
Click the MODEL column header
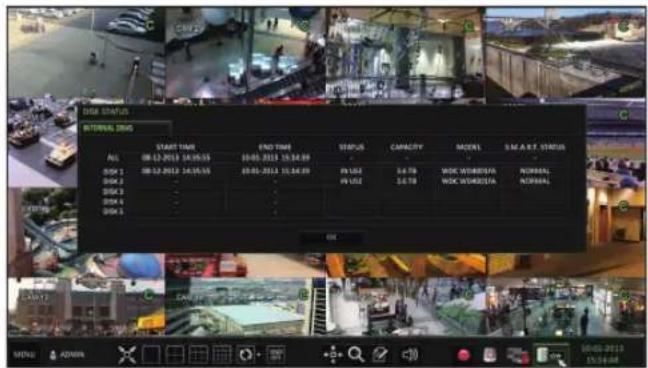click(x=469, y=147)
